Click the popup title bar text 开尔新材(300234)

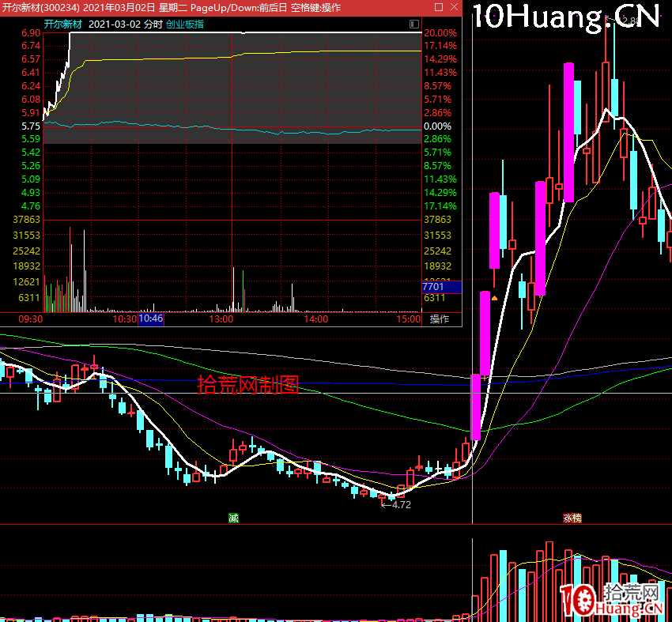[40, 7]
